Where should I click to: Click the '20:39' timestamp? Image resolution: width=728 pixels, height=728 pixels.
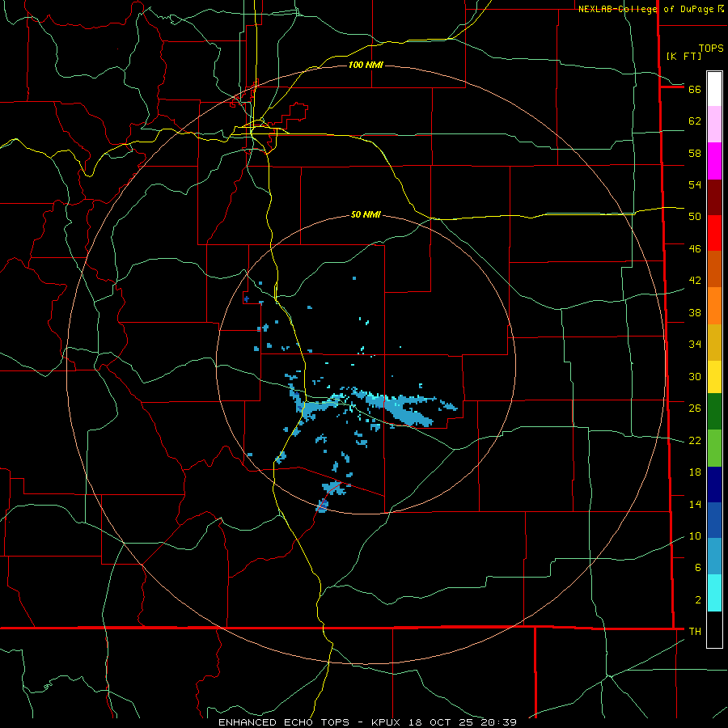tap(499, 722)
